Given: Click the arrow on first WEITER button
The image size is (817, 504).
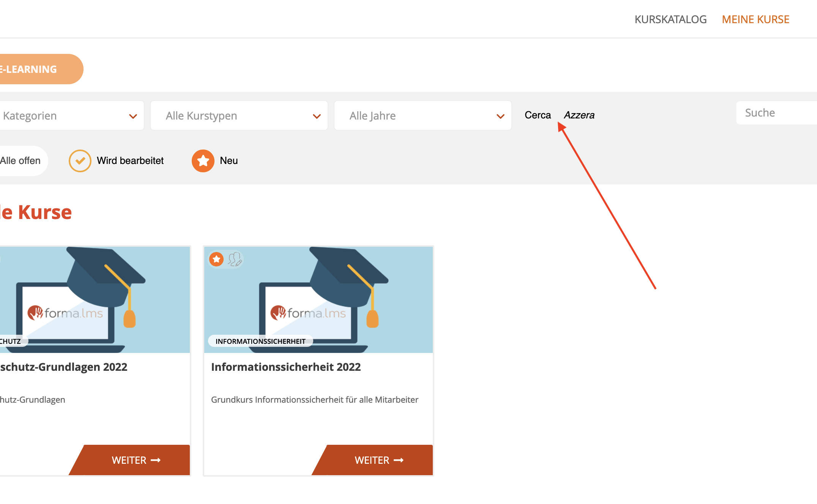Looking at the screenshot, I should (156, 460).
